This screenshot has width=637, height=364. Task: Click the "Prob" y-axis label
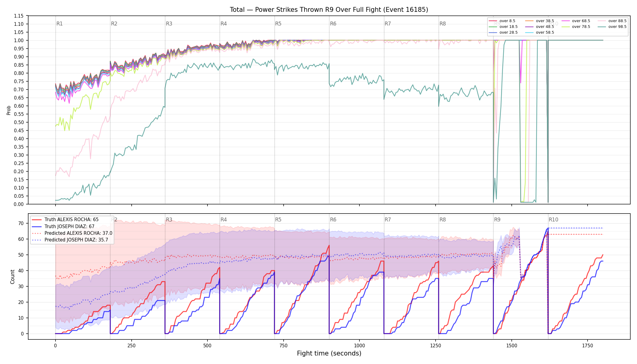[x=9, y=110]
